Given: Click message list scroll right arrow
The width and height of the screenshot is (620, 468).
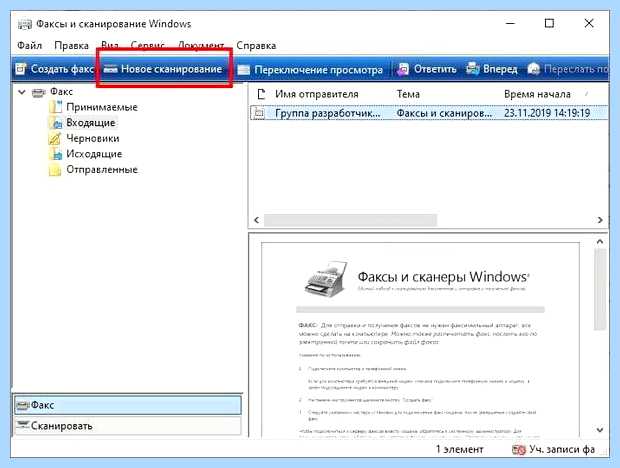Looking at the screenshot, I should point(600,220).
